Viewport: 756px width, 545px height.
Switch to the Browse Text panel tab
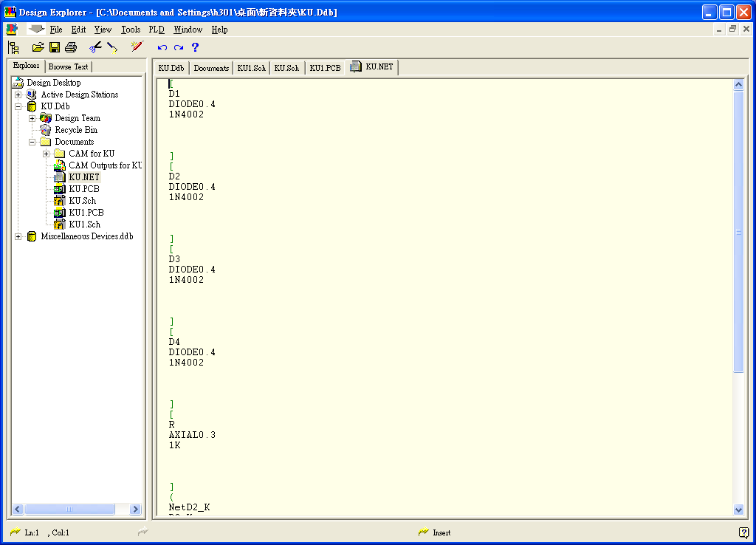(68, 66)
